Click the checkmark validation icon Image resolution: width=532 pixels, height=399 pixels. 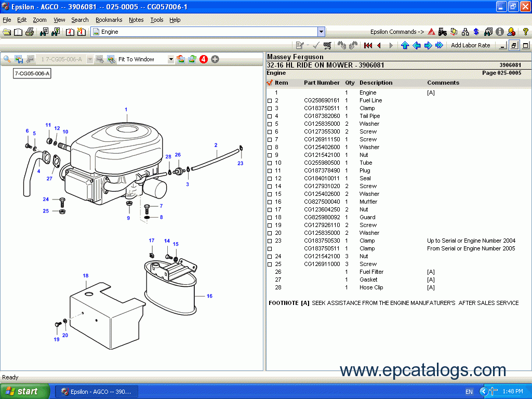[x=315, y=45]
